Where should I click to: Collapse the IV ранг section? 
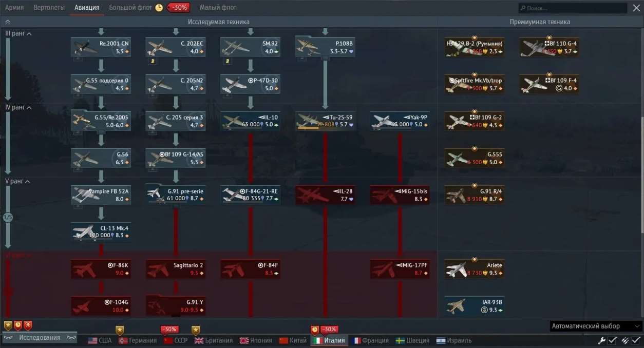[x=18, y=107]
